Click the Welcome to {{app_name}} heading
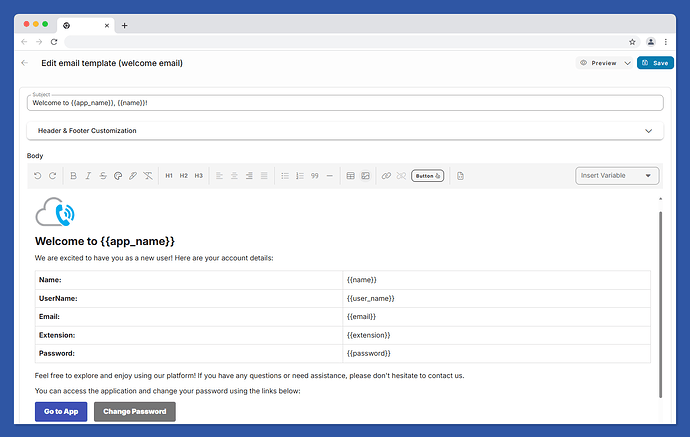This screenshot has height=437, width=690. pos(105,241)
